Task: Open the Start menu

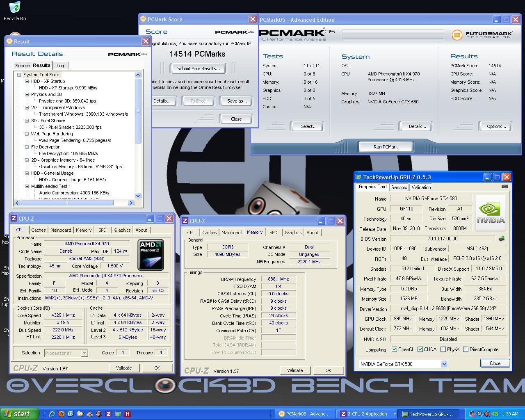Action: pyautogui.click(x=20, y=414)
